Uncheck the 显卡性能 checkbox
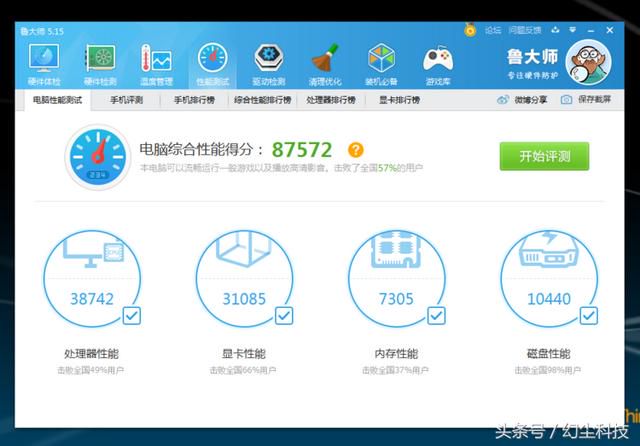 (284, 315)
